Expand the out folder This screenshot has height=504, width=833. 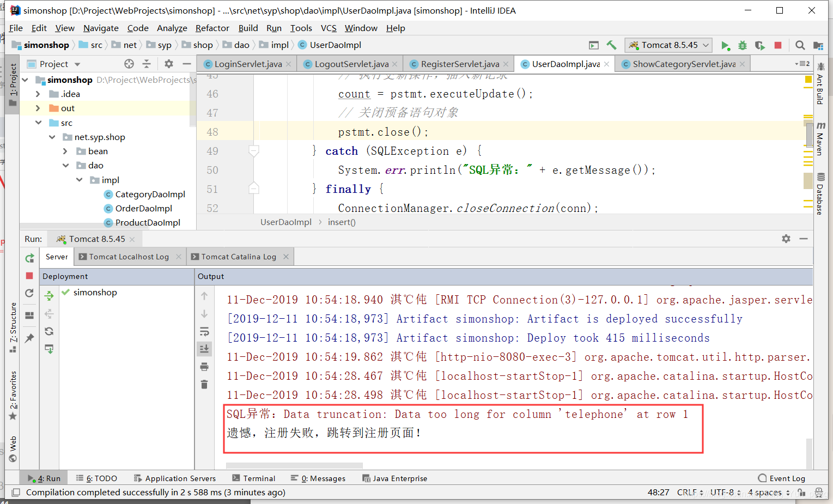coord(38,108)
